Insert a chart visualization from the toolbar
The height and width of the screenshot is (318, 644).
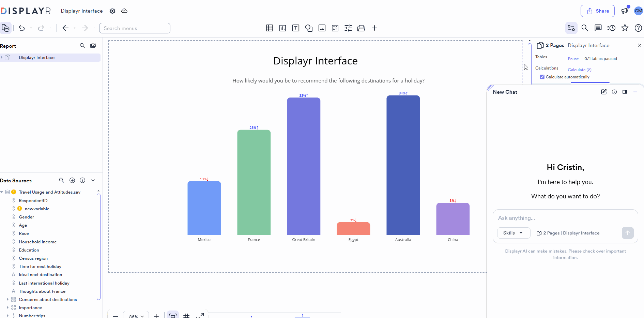[282, 28]
